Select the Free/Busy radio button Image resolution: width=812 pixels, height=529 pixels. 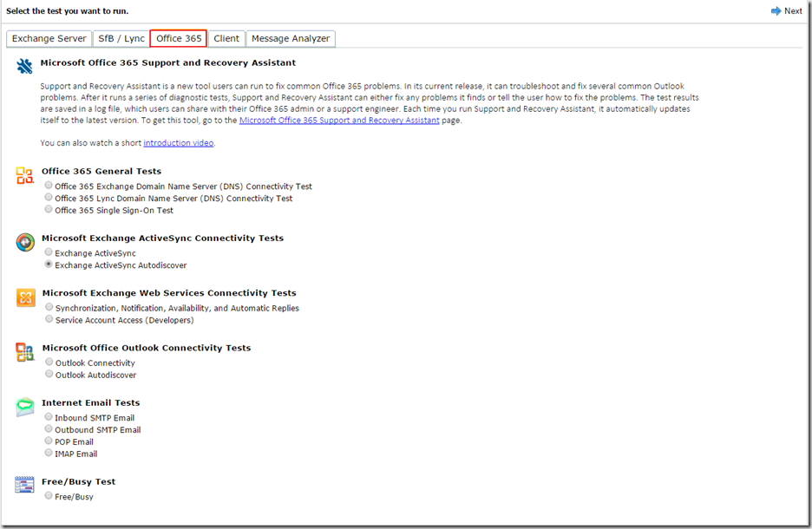coord(49,496)
